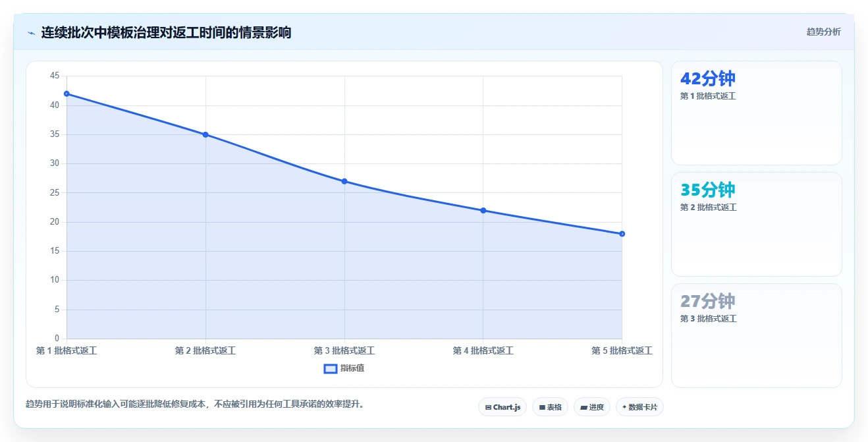
Task: Click the data point at value 27
Action: pos(344,181)
